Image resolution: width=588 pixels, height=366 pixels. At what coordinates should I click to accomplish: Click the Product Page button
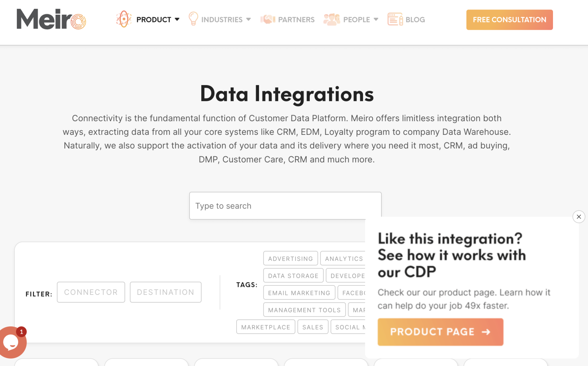pos(440,332)
